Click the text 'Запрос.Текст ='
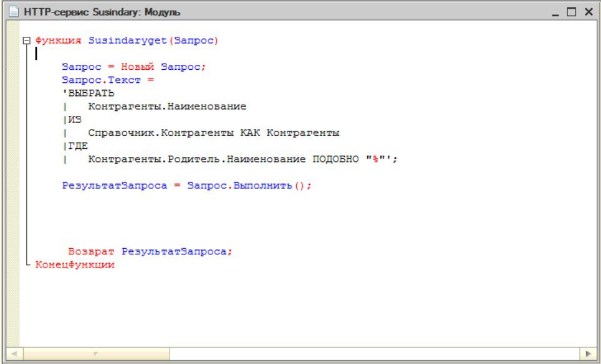 click(x=108, y=80)
